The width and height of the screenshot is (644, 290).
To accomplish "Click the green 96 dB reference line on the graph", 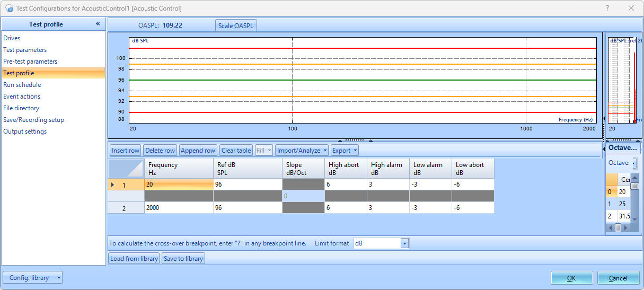I will click(x=363, y=80).
